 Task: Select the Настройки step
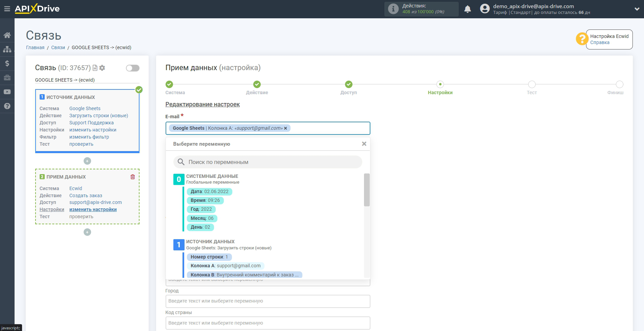coord(440,84)
